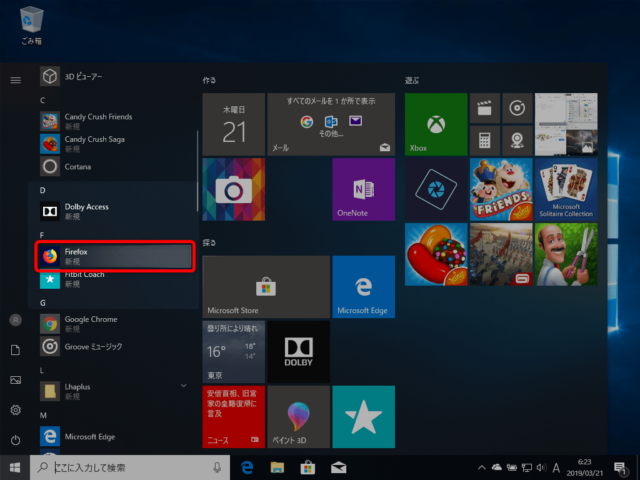The height and width of the screenshot is (480, 640).
Task: Open the Mail tile
Action: point(331,124)
